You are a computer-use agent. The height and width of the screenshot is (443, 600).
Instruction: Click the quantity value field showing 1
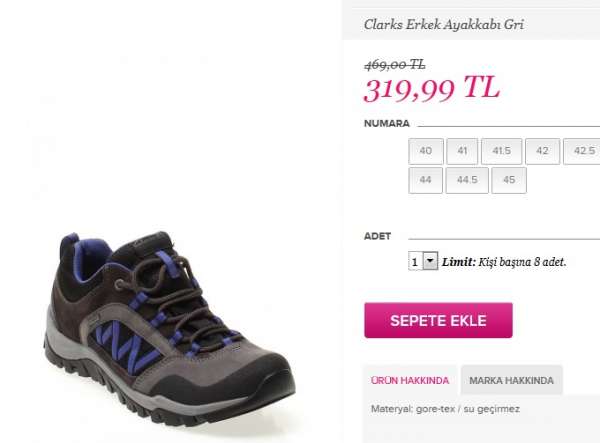(416, 261)
